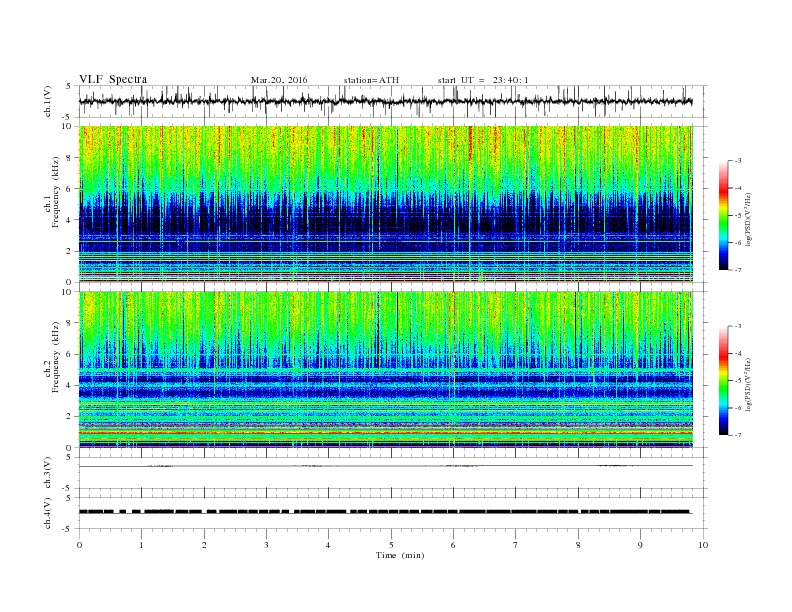Select the "ch.3(V)" axis label
This screenshot has width=792, height=612.
(48, 473)
